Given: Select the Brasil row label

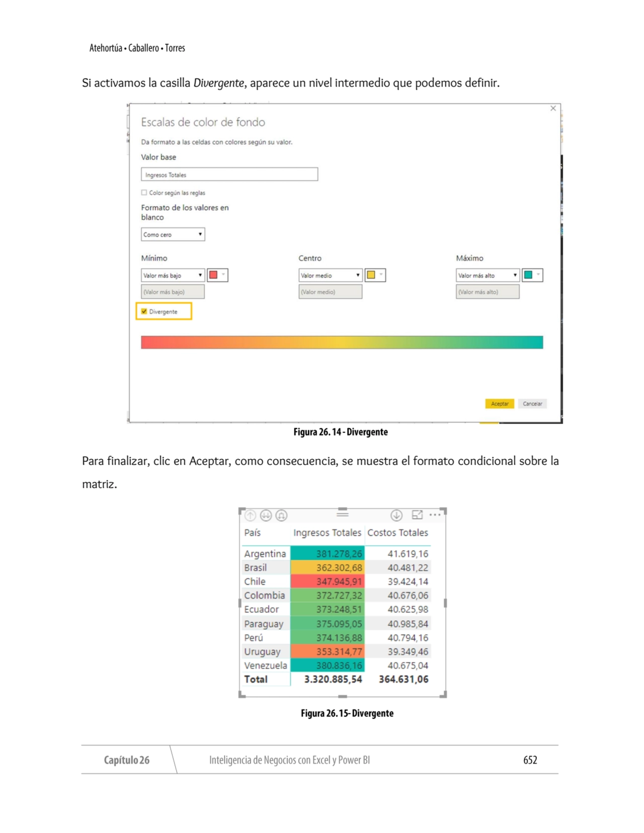Looking at the screenshot, I should pos(256,568).
